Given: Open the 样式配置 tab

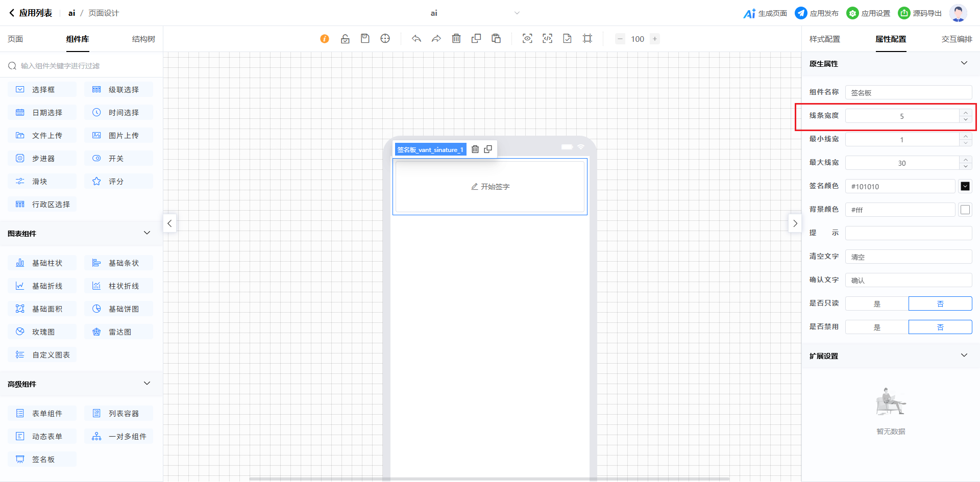Looking at the screenshot, I should point(824,39).
